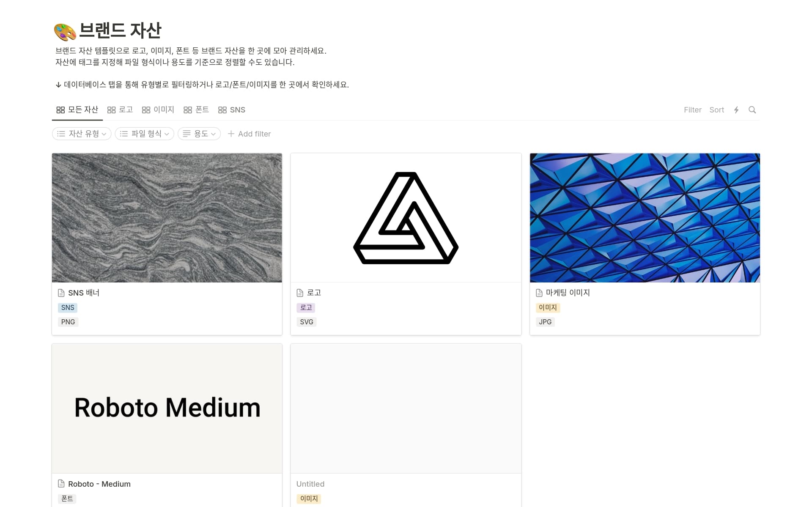Screen dimensions: 812x507
Task: Open the 폰트 database tab
Action: click(196, 110)
